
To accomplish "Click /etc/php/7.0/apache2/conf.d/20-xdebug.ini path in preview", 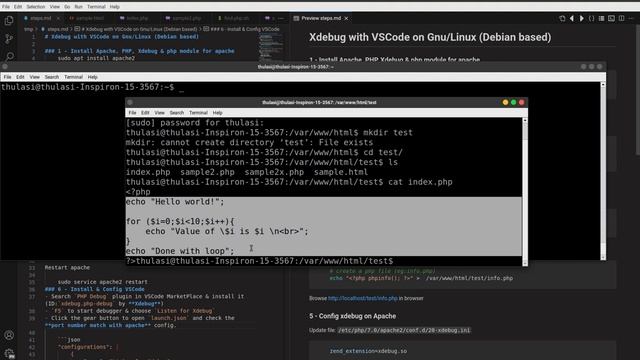I will pos(404,330).
